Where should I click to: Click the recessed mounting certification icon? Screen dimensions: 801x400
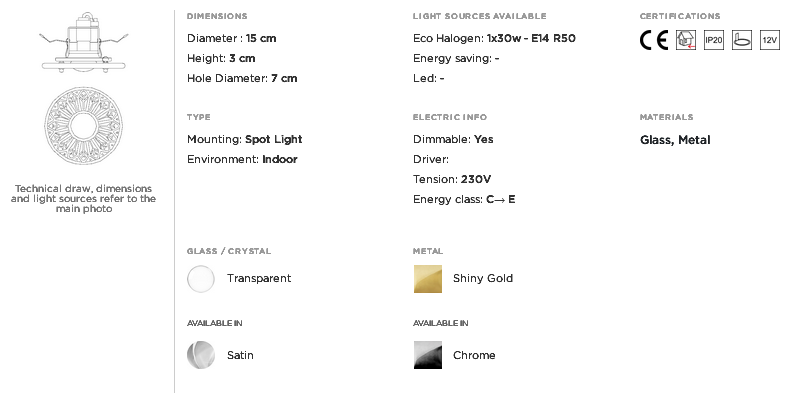[742, 40]
